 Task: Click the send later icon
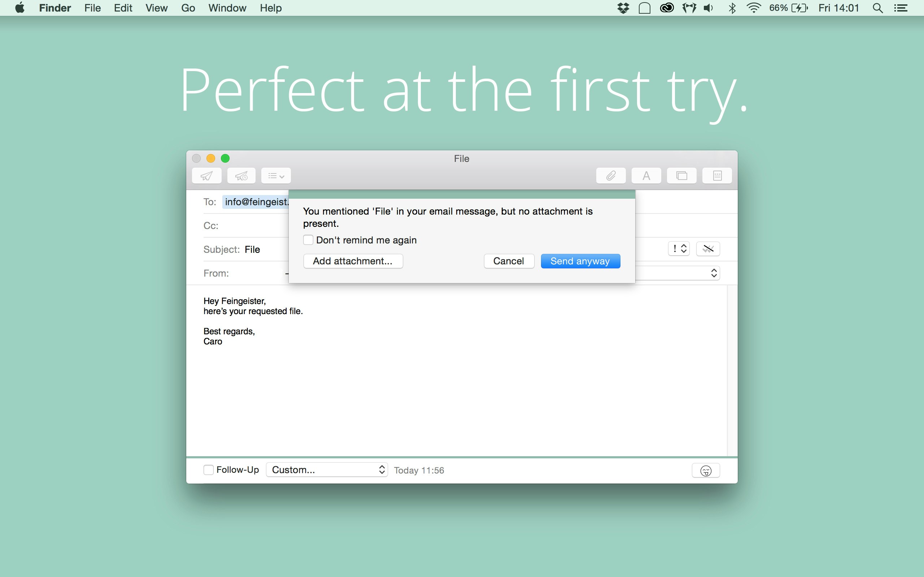point(241,176)
